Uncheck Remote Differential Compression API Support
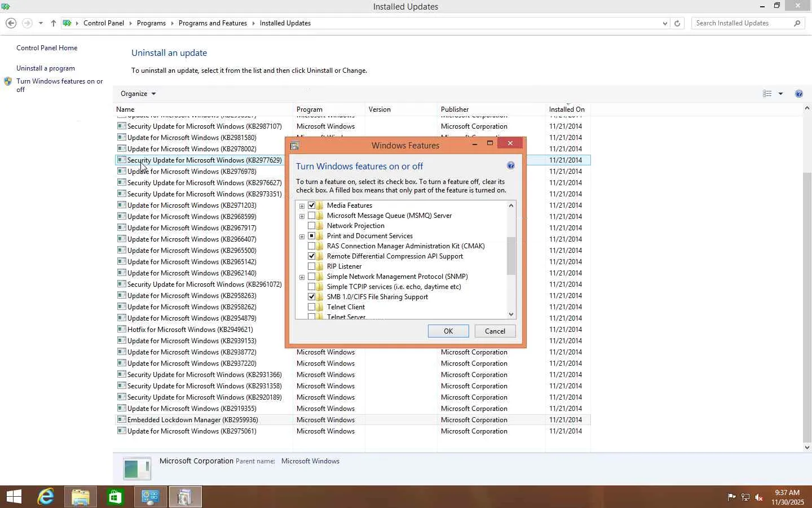This screenshot has width=812, height=508. pyautogui.click(x=311, y=256)
